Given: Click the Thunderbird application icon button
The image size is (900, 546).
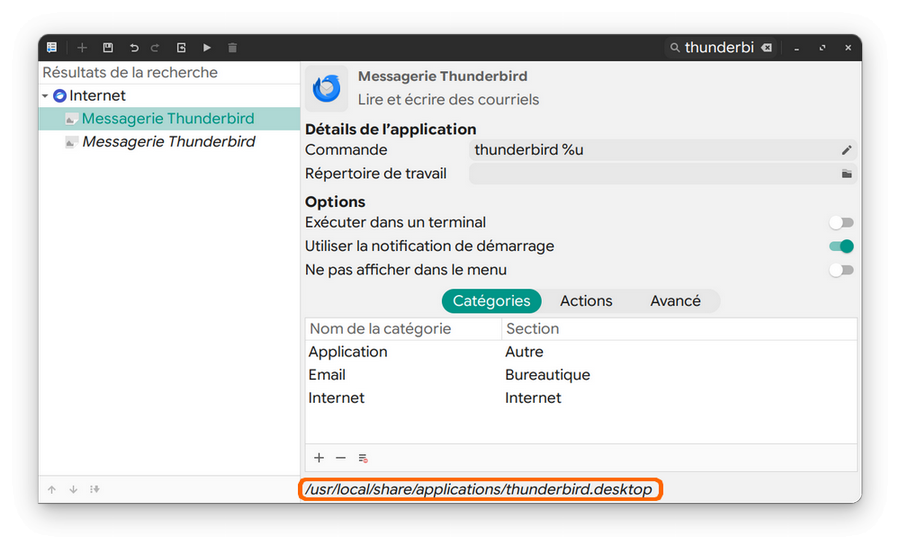Looking at the screenshot, I should tap(326, 88).
